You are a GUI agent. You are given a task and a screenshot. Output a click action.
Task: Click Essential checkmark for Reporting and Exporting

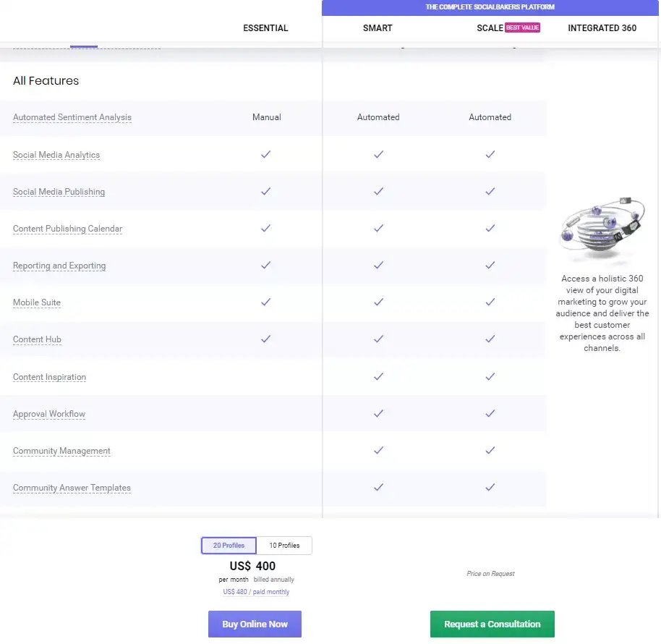(x=265, y=265)
